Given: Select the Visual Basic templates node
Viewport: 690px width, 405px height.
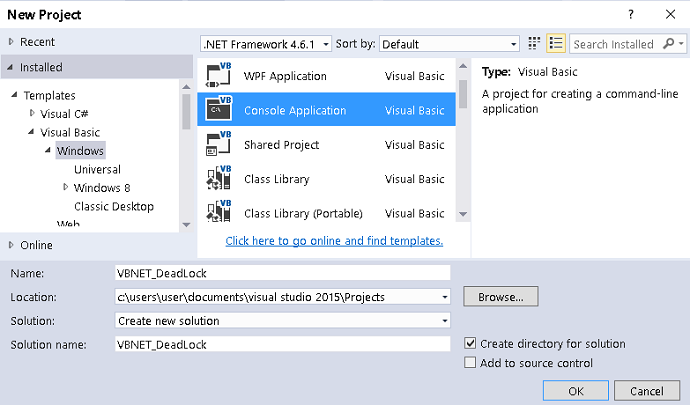Looking at the screenshot, I should pos(70,133).
